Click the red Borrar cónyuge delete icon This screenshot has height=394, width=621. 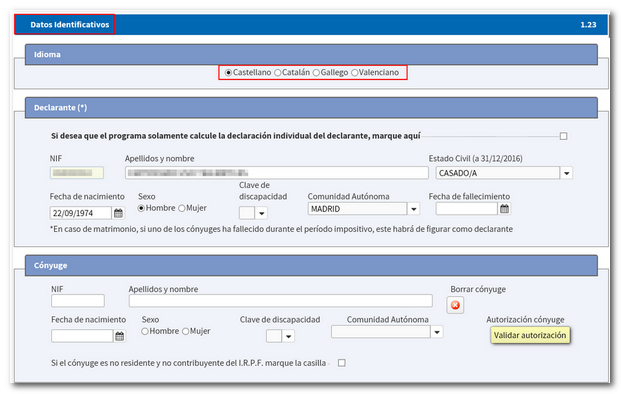pyautogui.click(x=455, y=305)
